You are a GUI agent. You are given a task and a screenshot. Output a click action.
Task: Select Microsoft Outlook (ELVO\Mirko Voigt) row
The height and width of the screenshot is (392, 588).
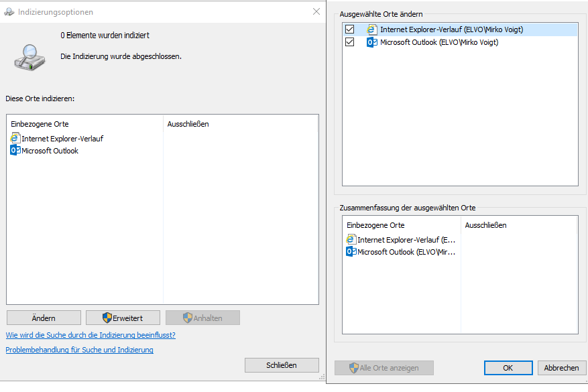pos(460,42)
